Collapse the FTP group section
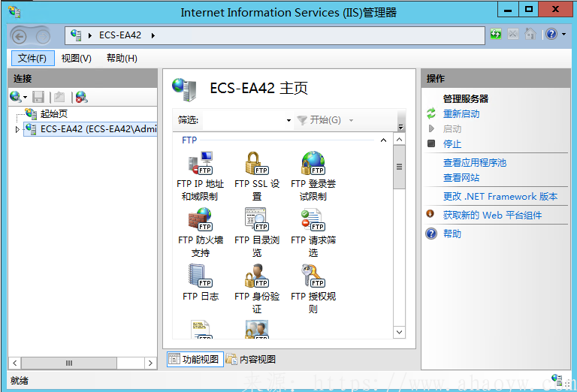 coord(383,140)
